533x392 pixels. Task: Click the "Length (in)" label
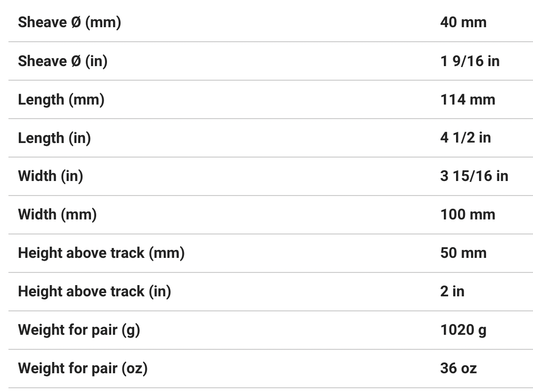coord(54,138)
